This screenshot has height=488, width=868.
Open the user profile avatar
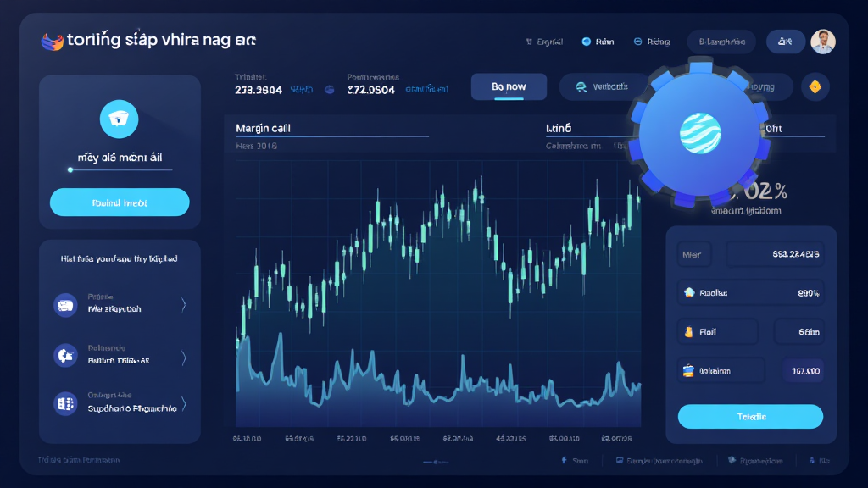822,42
